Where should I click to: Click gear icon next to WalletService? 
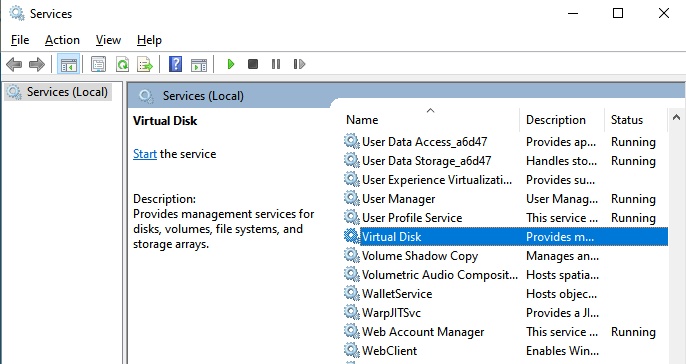351,293
